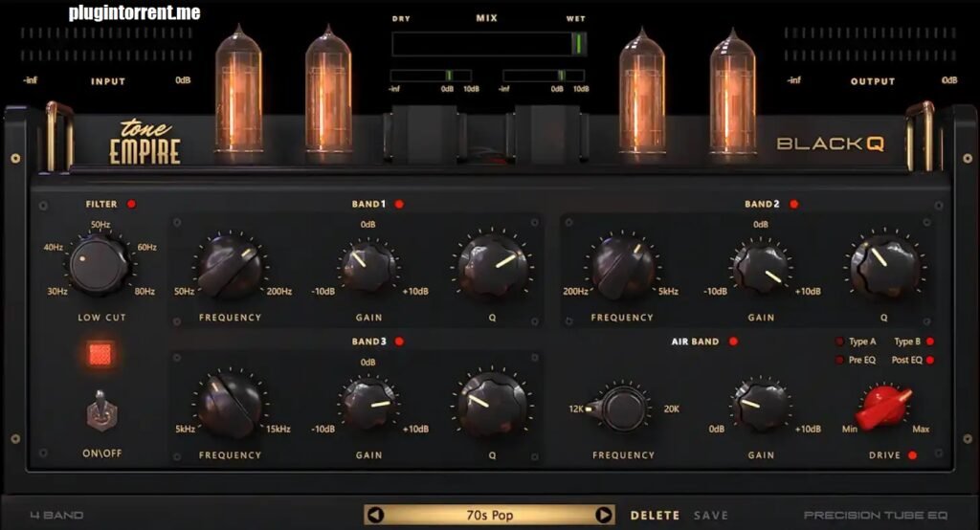Click the Tone Empire logo
Viewport: 980px width, 530px height.
click(x=145, y=142)
